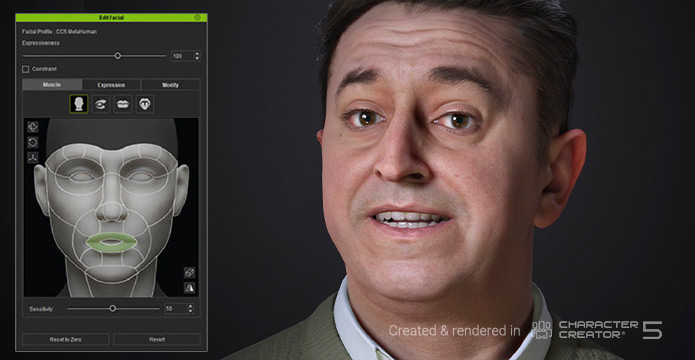Enable the Constraint checkbox
This screenshot has width=695, height=360.
tap(26, 69)
